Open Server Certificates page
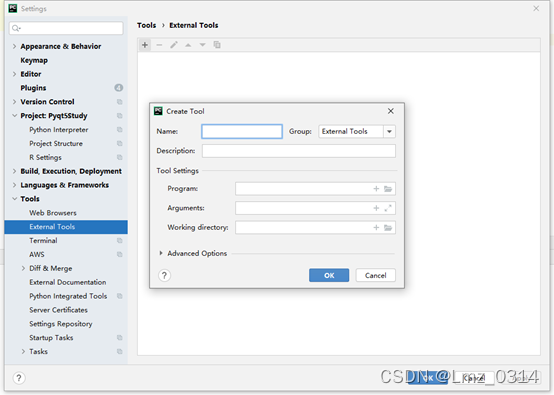 58,310
